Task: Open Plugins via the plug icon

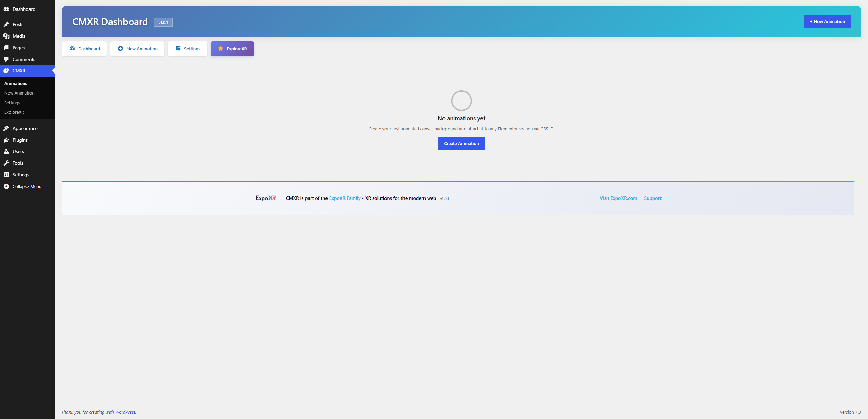Action: coord(6,140)
